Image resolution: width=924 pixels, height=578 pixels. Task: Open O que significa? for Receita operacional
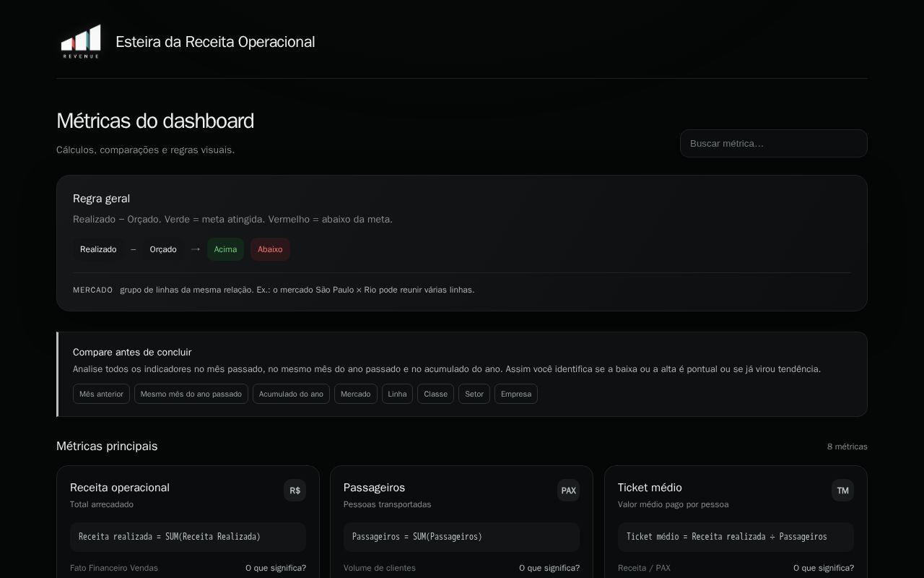tap(276, 568)
